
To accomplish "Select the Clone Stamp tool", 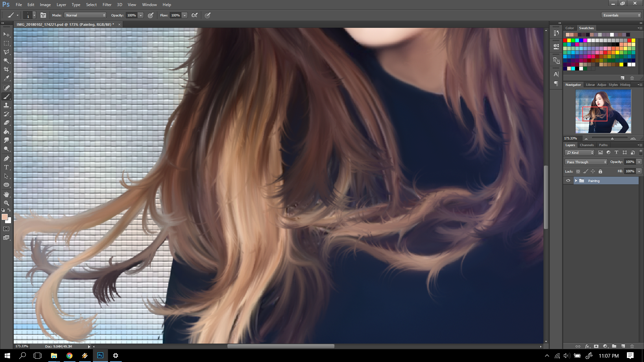I will pyautogui.click(x=6, y=105).
